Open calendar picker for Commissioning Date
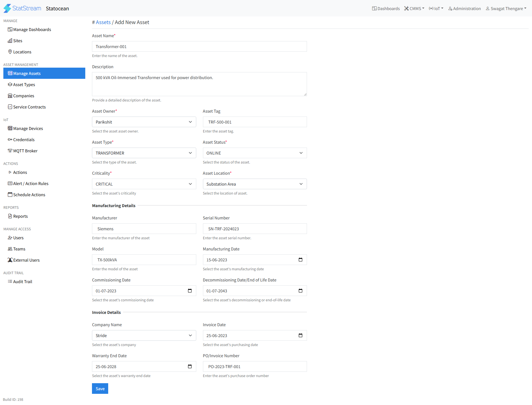Image resolution: width=532 pixels, height=405 pixels. point(190,291)
